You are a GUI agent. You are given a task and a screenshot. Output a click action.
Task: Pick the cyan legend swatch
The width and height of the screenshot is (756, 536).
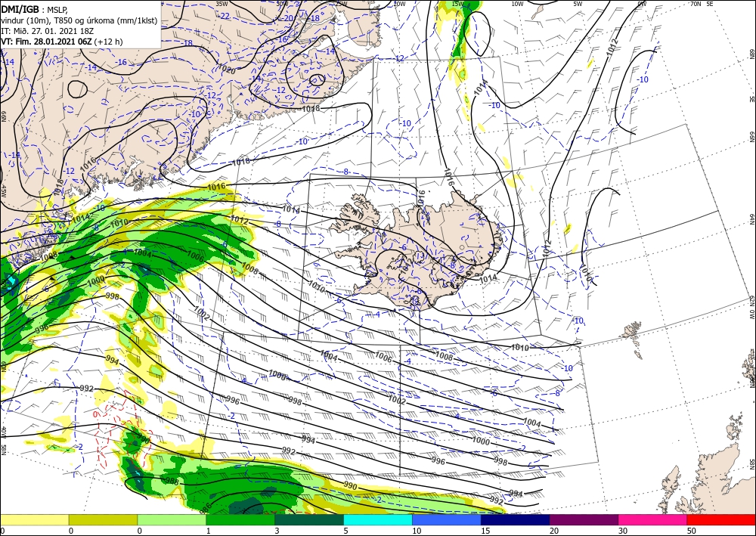click(378, 519)
